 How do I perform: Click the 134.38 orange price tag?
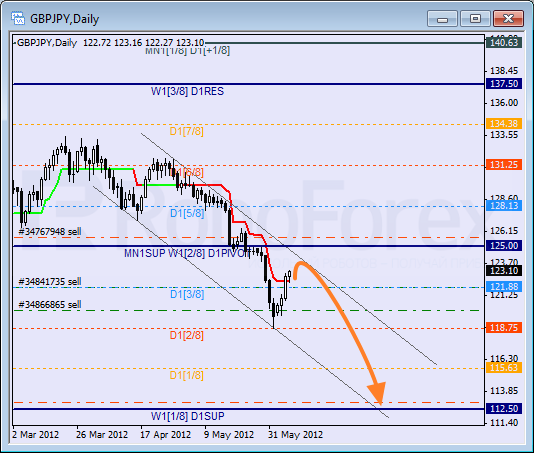click(504, 124)
